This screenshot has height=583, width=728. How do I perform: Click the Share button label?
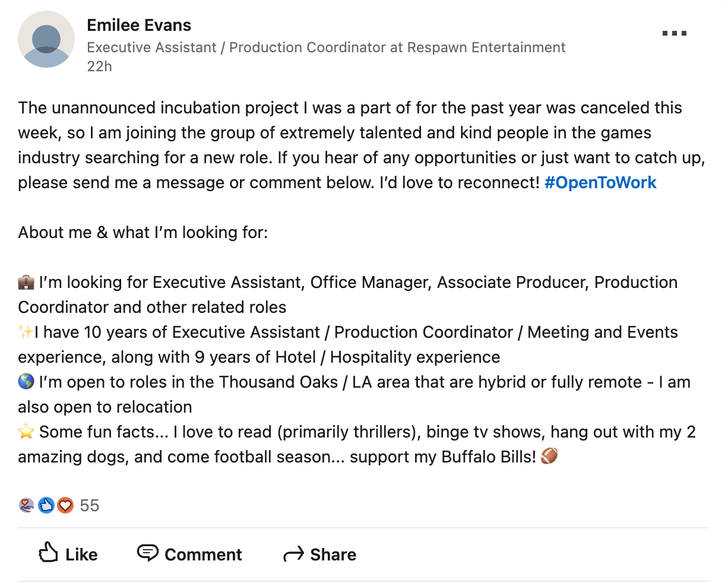pyautogui.click(x=333, y=555)
